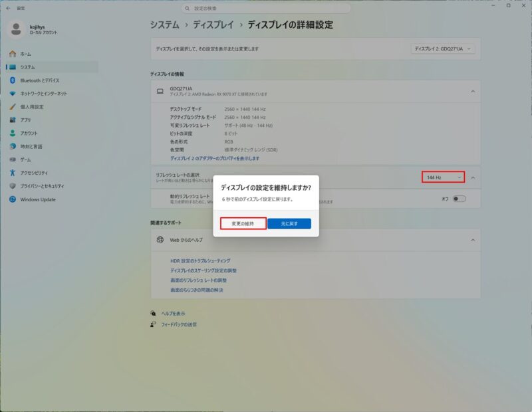The height and width of the screenshot is (412, 532).
Task: Focus the settings search box
Action: (x=265, y=8)
